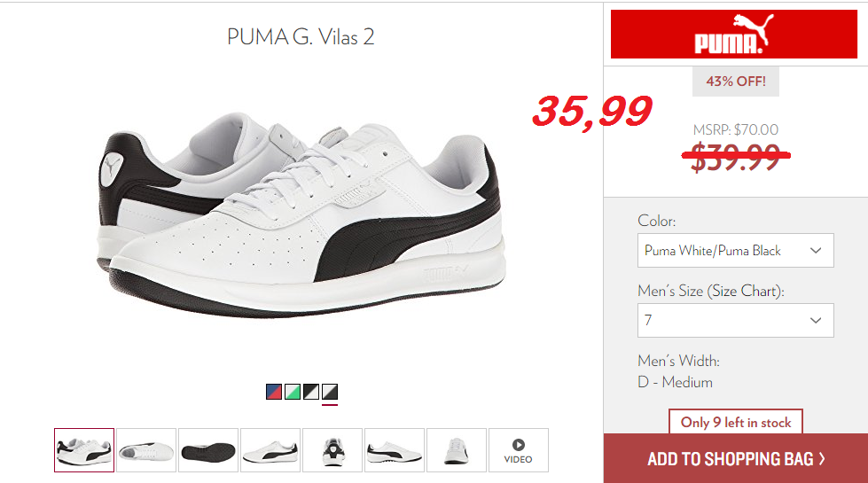
Task: Show the shoe sole thumbnail
Action: click(x=208, y=450)
